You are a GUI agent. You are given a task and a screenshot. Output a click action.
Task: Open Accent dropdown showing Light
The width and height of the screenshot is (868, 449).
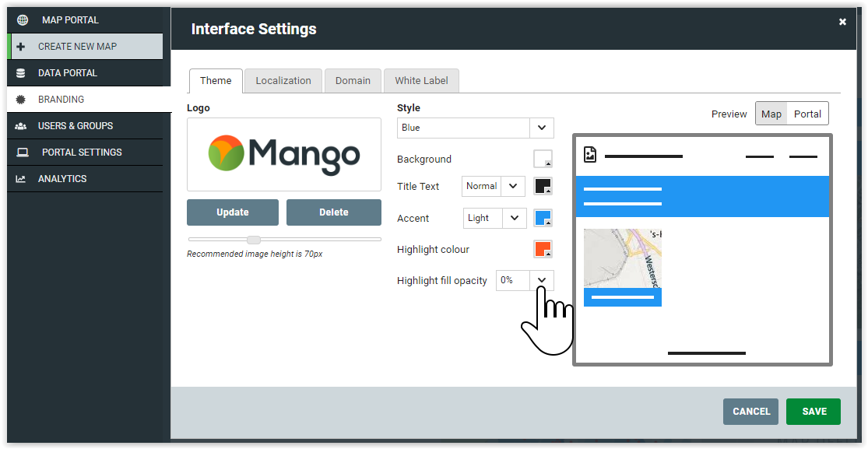[x=494, y=218]
